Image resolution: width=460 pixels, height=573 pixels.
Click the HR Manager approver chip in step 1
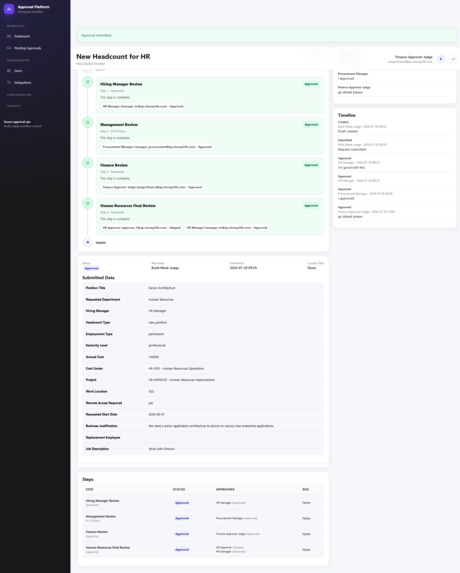click(143, 106)
